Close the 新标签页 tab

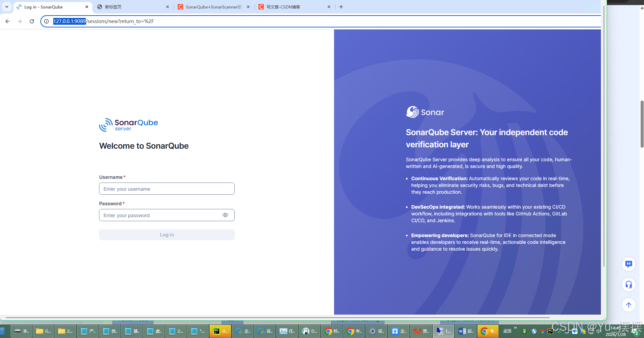coord(168,7)
